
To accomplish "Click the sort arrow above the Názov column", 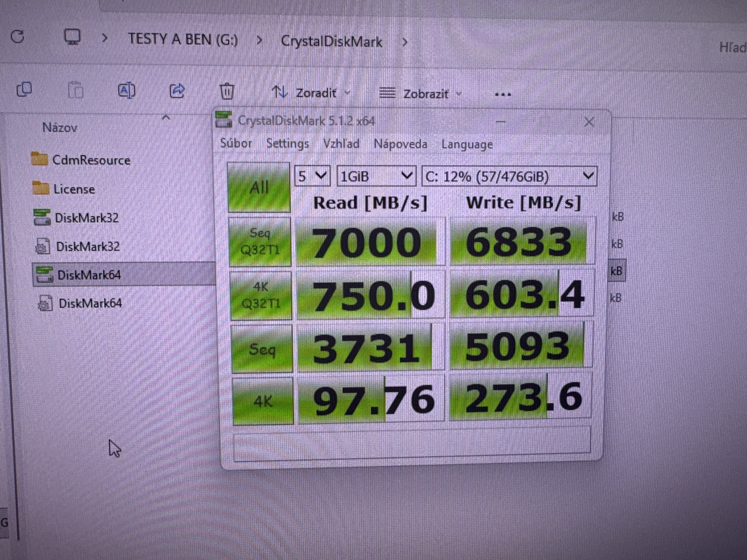I will point(166,117).
